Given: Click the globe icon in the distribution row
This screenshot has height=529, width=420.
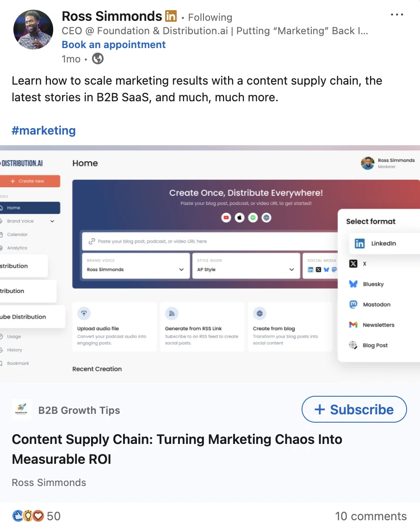Looking at the screenshot, I should point(266,217).
